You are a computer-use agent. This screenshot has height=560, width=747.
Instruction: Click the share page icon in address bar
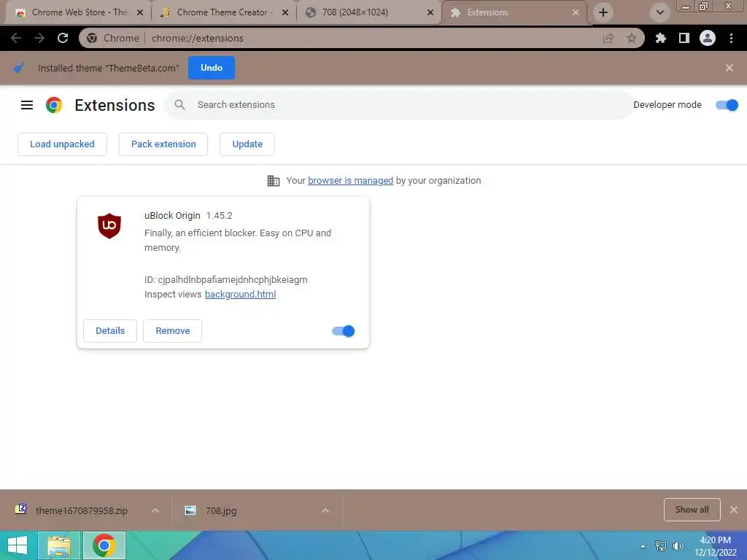tap(608, 38)
